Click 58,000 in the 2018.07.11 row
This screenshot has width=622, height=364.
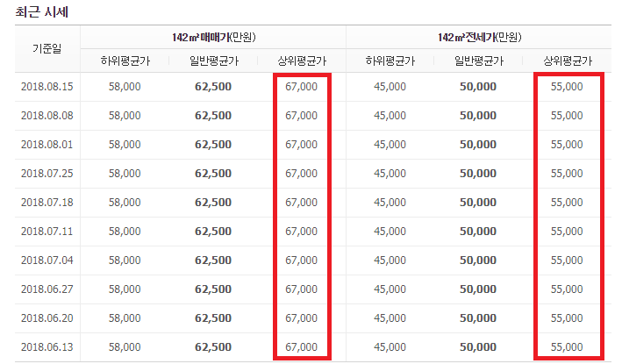coord(125,232)
